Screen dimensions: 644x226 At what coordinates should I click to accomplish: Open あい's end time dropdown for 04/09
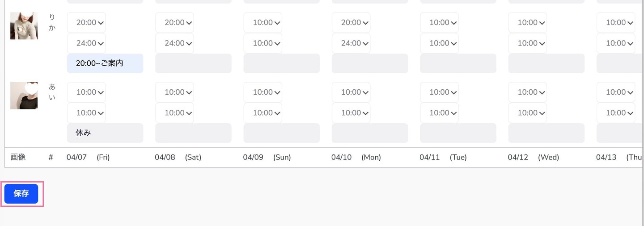point(263,113)
